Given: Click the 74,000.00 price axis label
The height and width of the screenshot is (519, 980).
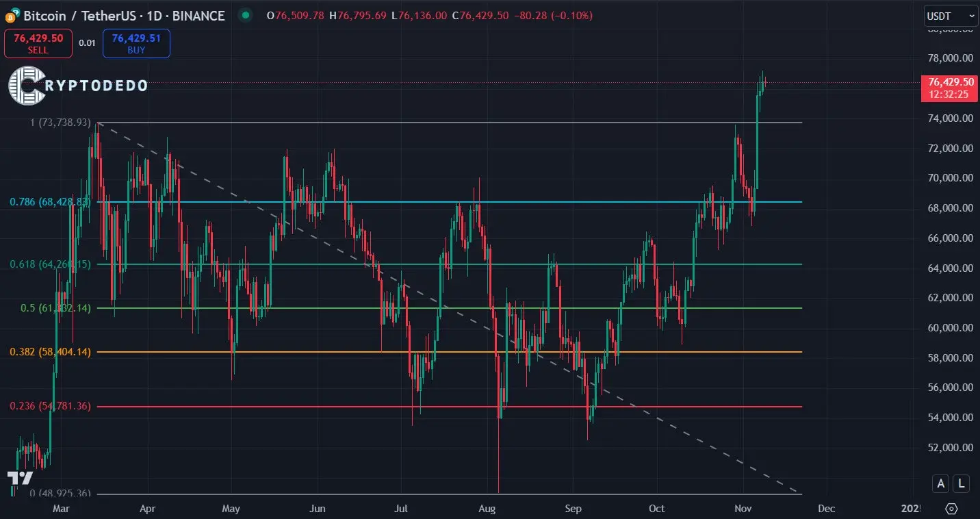Looking at the screenshot, I should 950,118.
